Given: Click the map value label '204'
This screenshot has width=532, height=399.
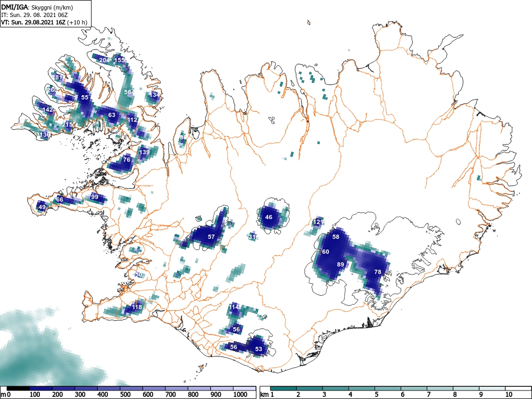Looking at the screenshot, I should pyautogui.click(x=104, y=60).
